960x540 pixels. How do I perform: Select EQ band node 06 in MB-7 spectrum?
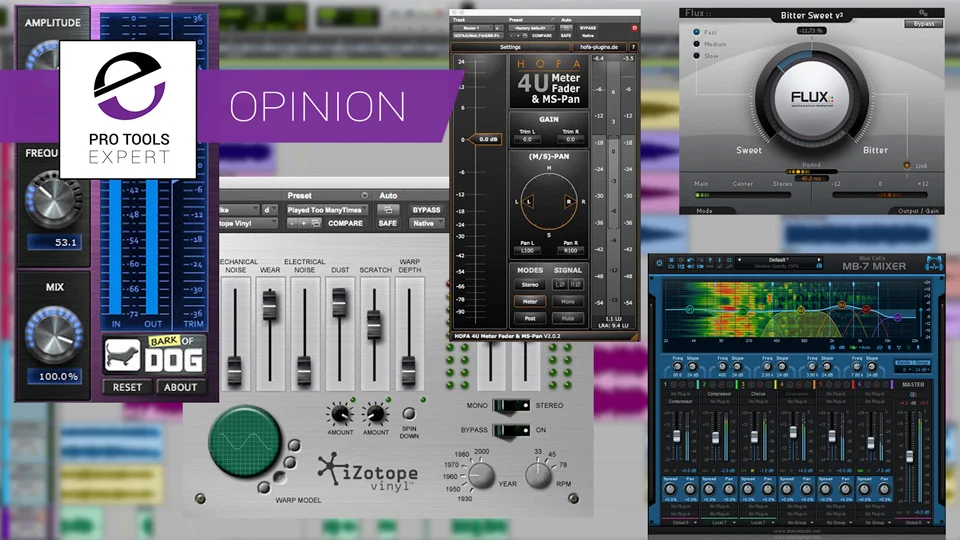[x=897, y=318]
